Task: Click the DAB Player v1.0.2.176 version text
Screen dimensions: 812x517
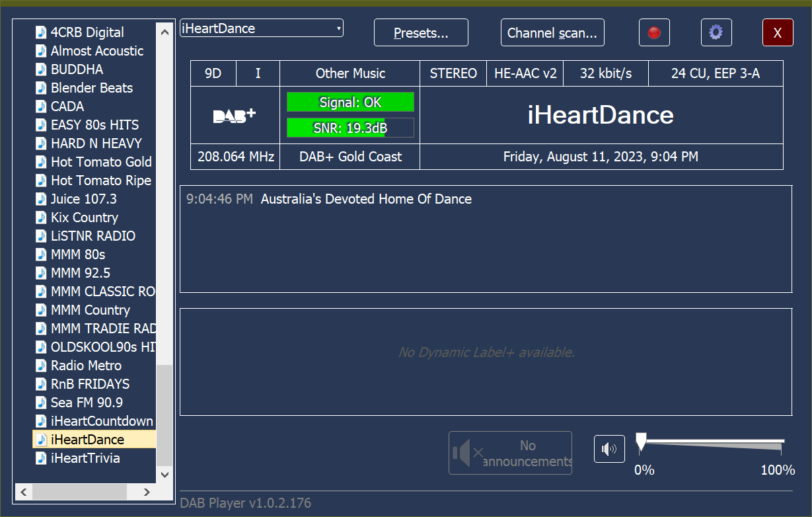Action: tap(245, 503)
